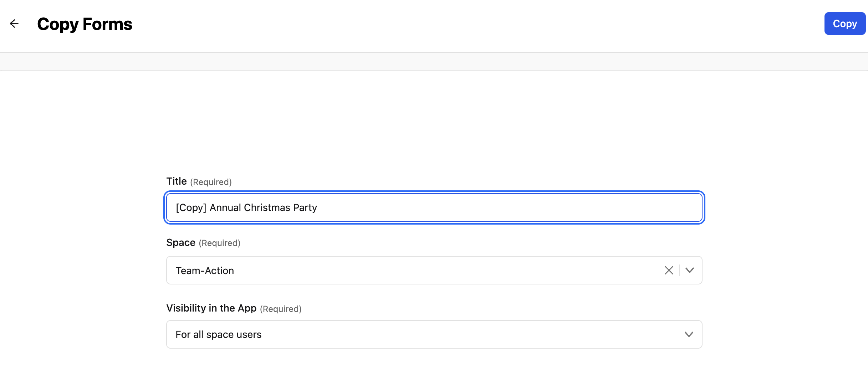Viewport: 868px width, 375px height.
Task: Click the (Required) hint beside Visibility in the App
Action: (281, 309)
